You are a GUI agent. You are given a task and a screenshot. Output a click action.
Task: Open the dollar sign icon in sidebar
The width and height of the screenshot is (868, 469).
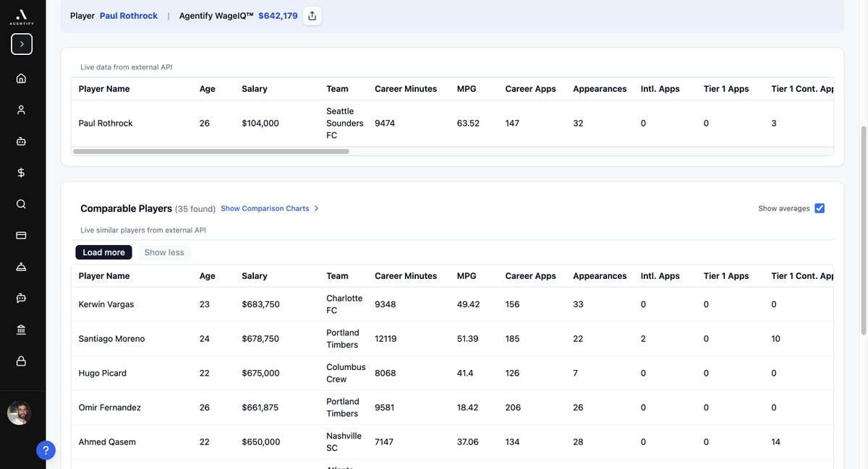pos(21,173)
